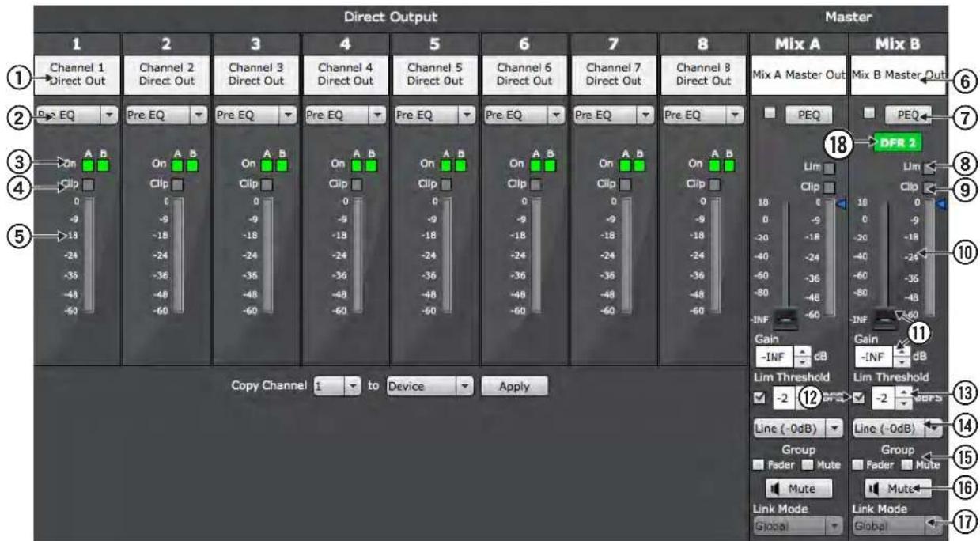
Task: Open Copy Channel source number dropdown
Action: click(338, 388)
